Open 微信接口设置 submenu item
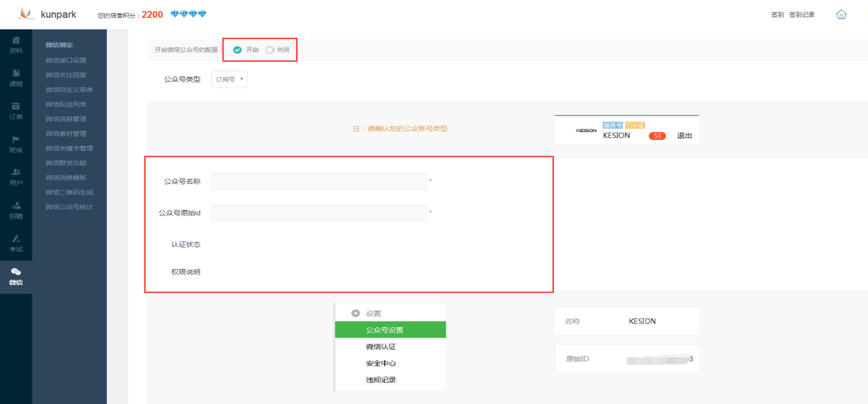The image size is (868, 404). click(66, 60)
